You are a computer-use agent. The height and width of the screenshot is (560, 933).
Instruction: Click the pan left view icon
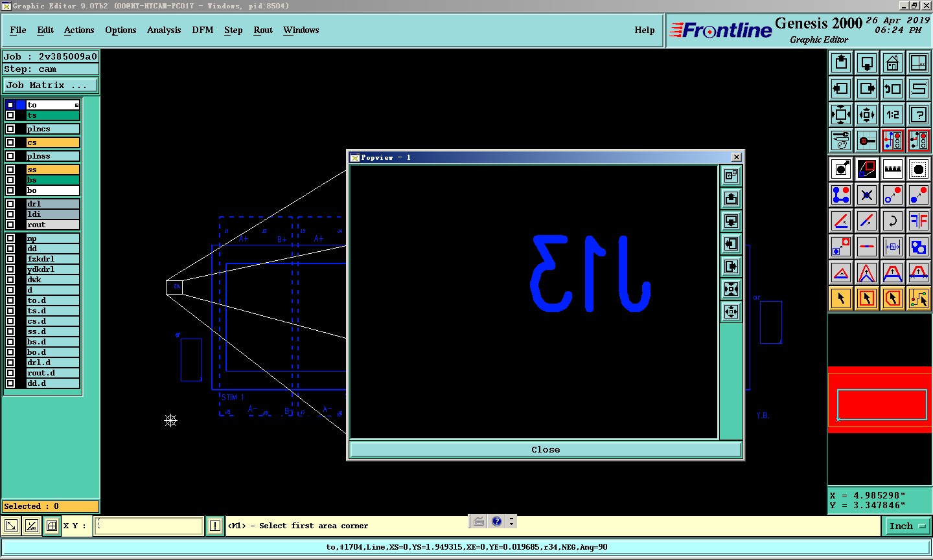click(x=841, y=89)
